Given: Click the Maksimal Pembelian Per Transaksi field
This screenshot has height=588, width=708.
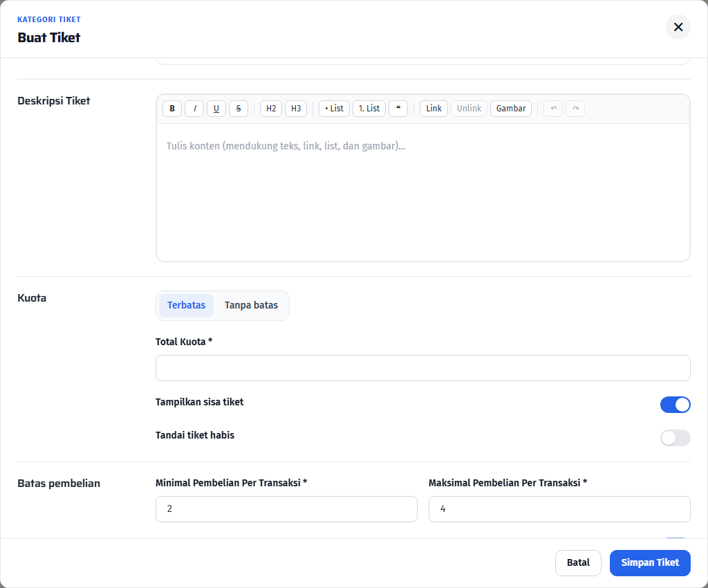Looking at the screenshot, I should coord(559,509).
